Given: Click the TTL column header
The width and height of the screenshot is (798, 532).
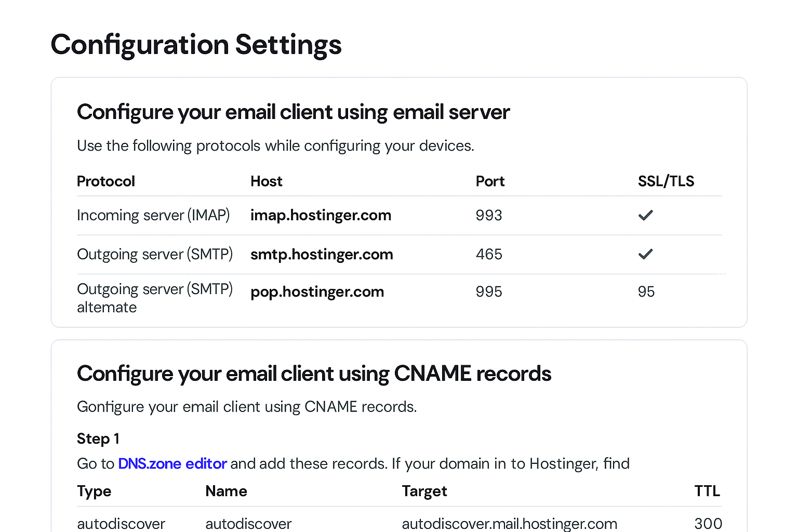Looking at the screenshot, I should pyautogui.click(x=707, y=491).
